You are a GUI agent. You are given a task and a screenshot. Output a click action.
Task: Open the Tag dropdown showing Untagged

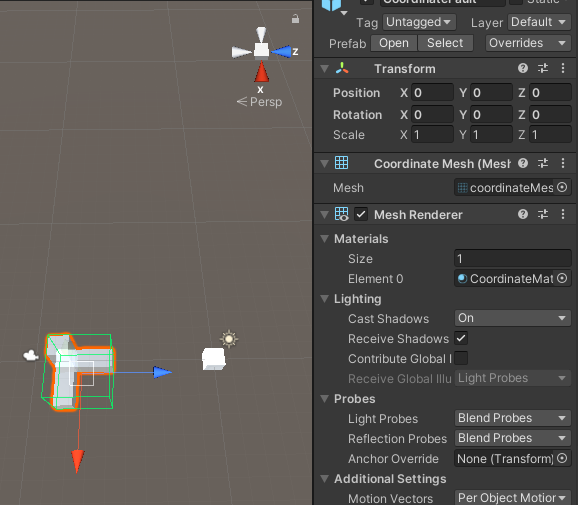(419, 22)
